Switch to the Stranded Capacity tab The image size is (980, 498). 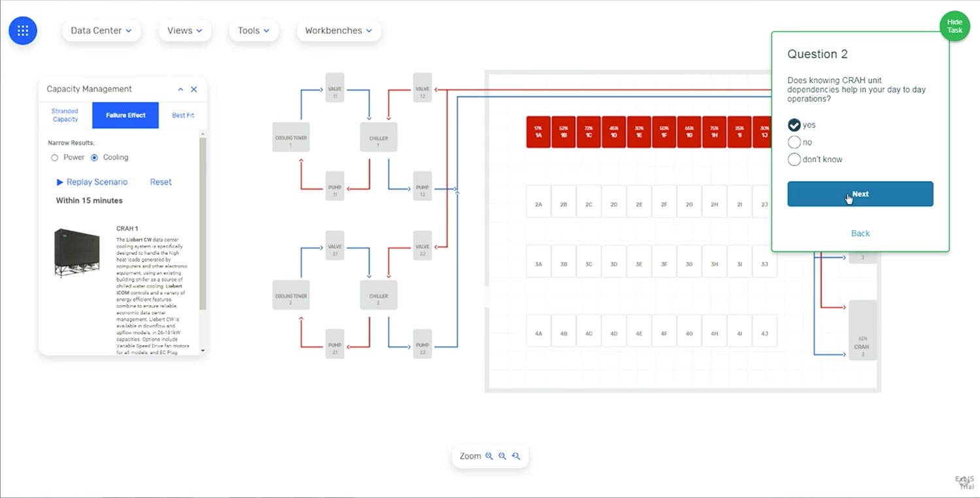(65, 115)
